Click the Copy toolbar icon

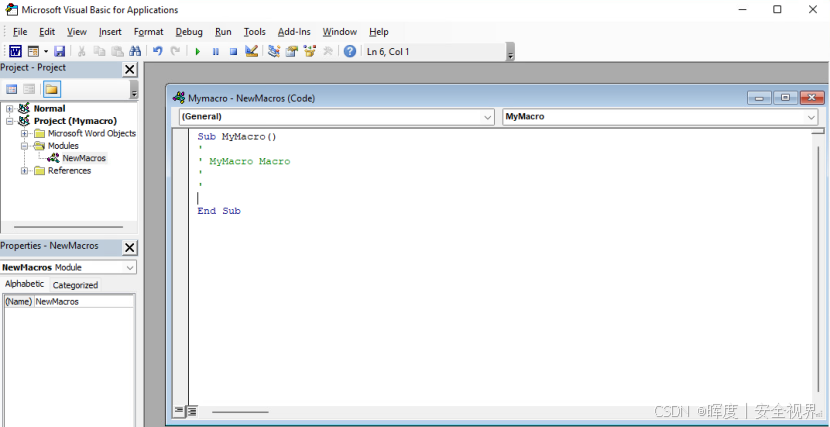(100, 51)
